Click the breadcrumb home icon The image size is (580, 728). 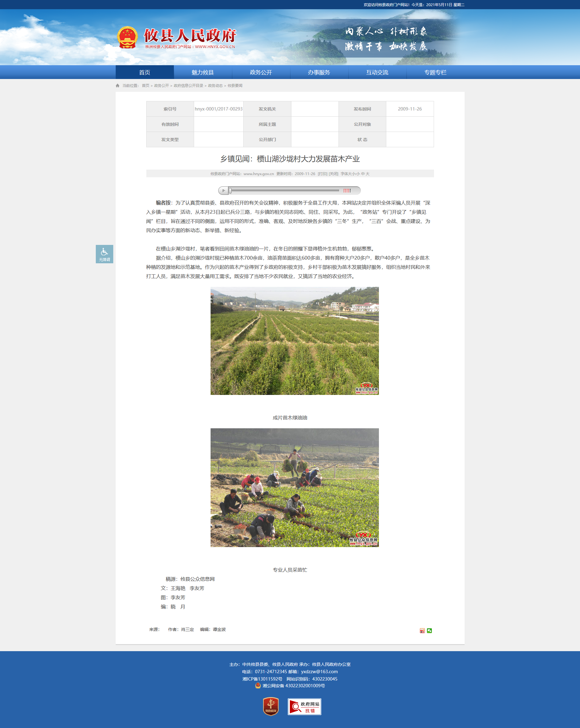118,86
